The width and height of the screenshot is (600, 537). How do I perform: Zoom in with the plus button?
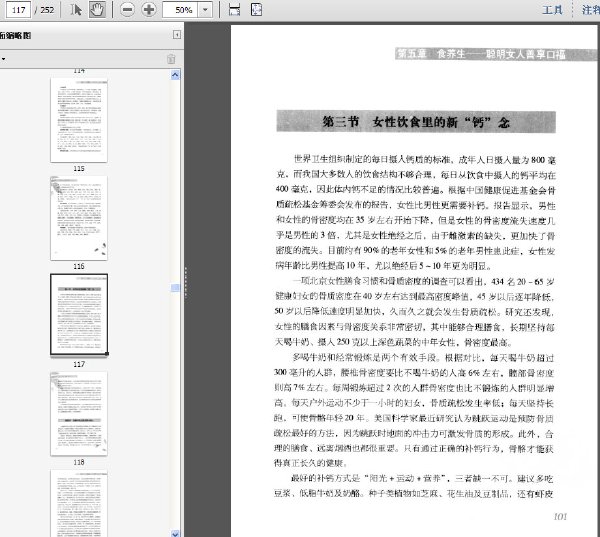click(149, 10)
